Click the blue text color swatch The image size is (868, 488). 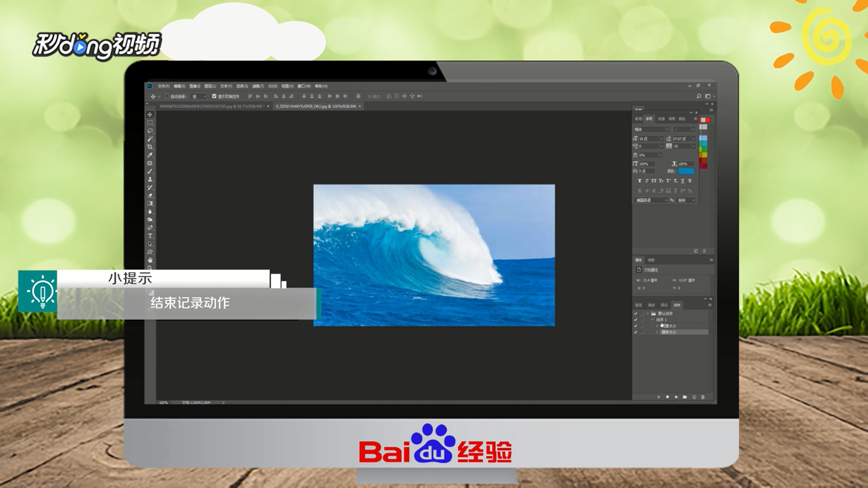click(x=686, y=171)
